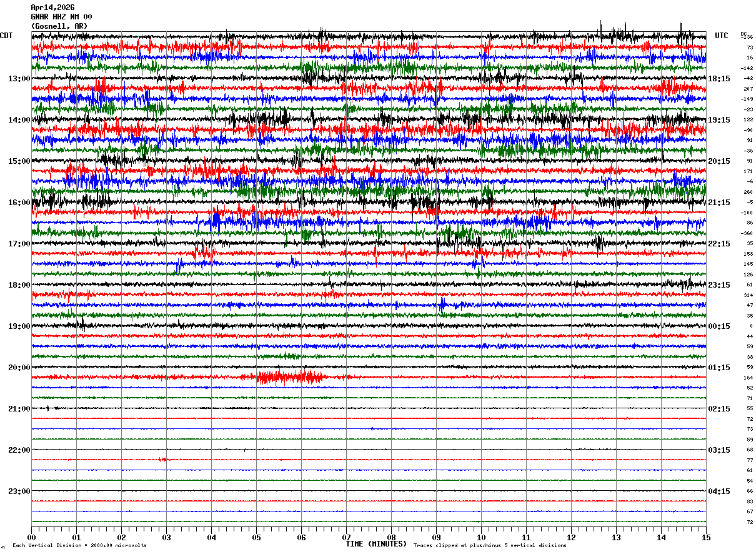Click the CDT timezone label
Screen dimensions: 756x554
coord(6,36)
